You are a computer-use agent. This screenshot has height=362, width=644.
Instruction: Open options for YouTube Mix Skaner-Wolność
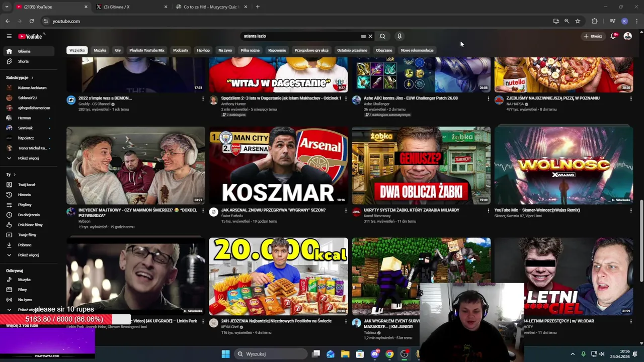point(631,211)
